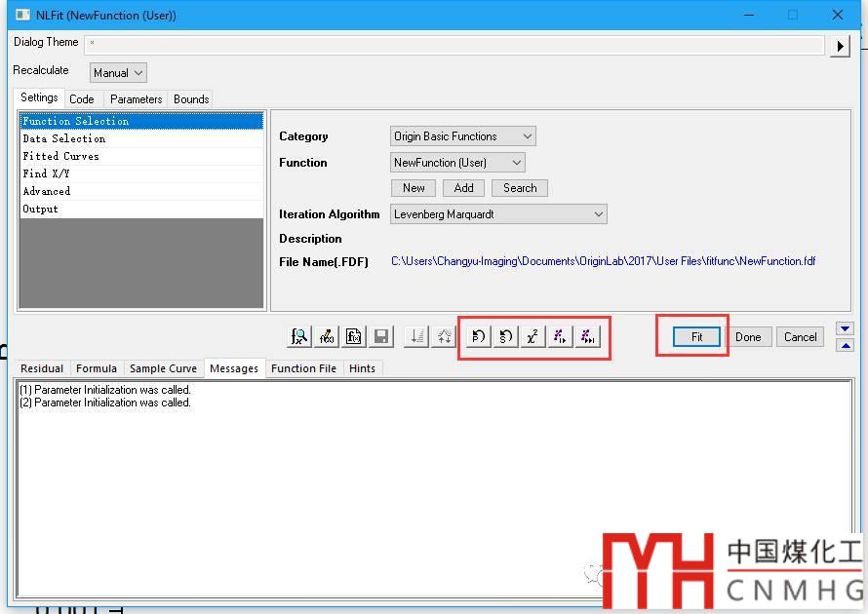The height and width of the screenshot is (614, 868).
Task: Click the one iteration fit icon
Action: [x=559, y=337]
